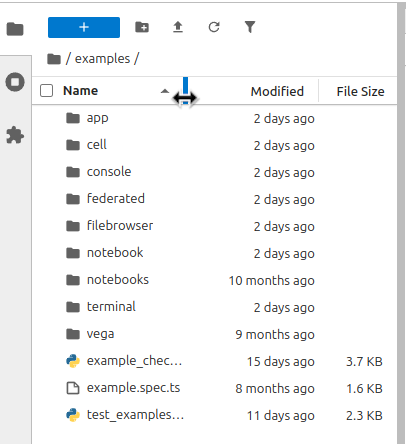Screen dimensions: 406x444
Task: Sort files by Modified column
Action: pos(277,91)
